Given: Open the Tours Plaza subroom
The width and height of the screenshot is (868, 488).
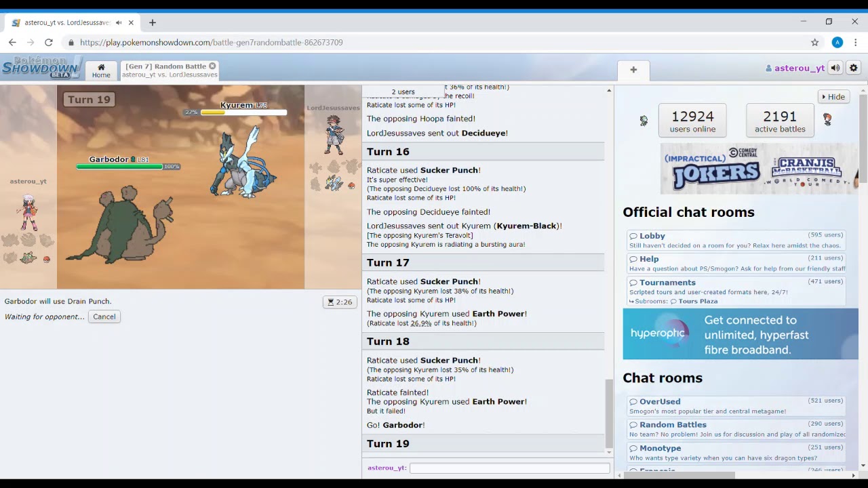Looking at the screenshot, I should [694, 301].
